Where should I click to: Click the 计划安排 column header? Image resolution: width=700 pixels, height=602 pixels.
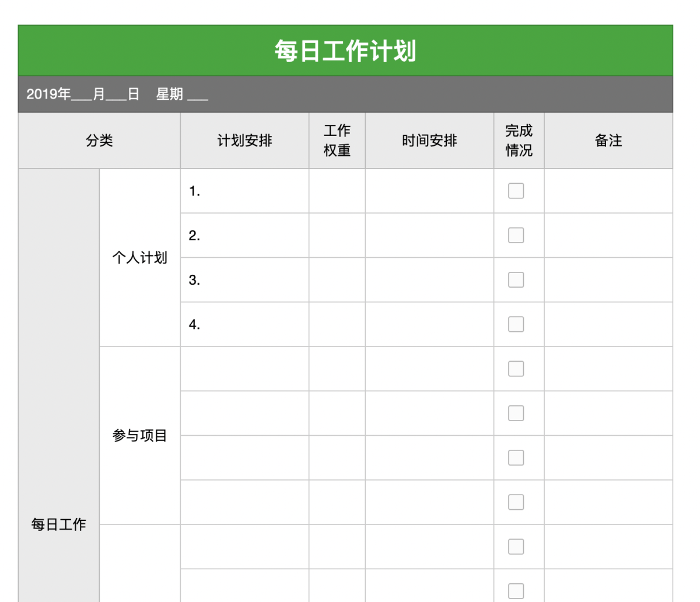[244, 141]
